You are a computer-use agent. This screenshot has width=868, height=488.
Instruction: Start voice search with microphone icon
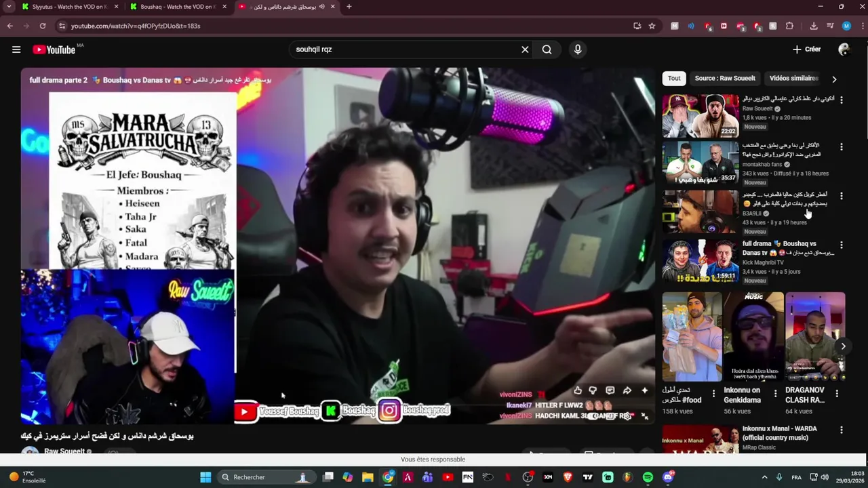coord(578,49)
